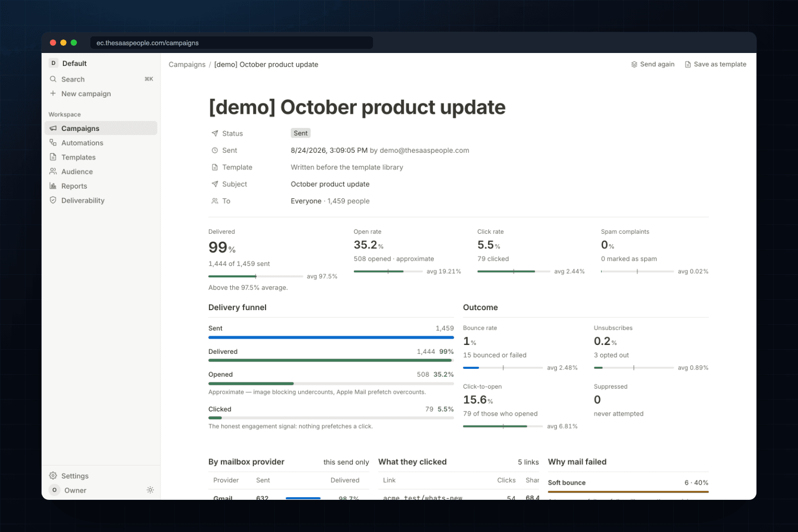Screen dimensions: 798x532
Task: Click the Audience people icon
Action: 53,171
